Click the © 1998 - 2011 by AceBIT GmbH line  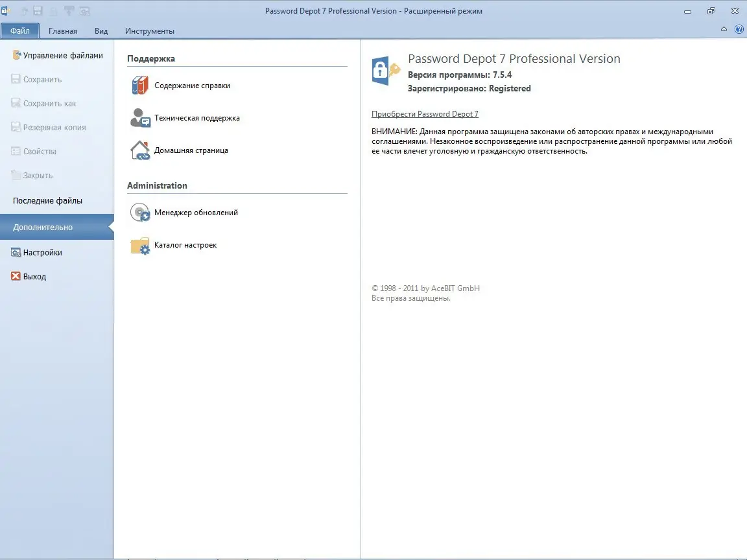pos(425,288)
